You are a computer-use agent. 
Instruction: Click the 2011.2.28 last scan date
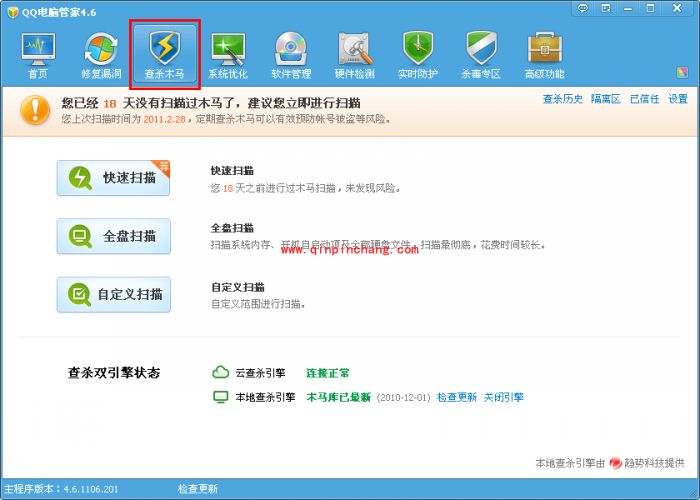point(164,120)
